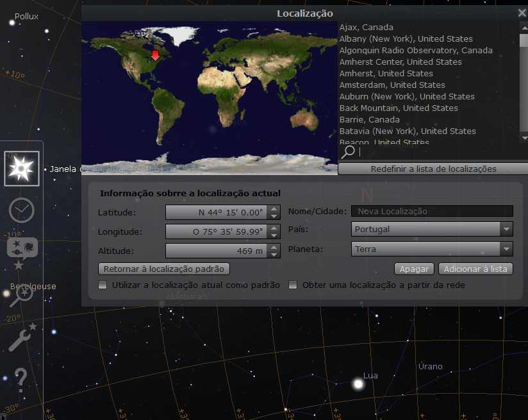Click the Altitude value field
Viewport: 528px width, 420px height.
(217, 251)
